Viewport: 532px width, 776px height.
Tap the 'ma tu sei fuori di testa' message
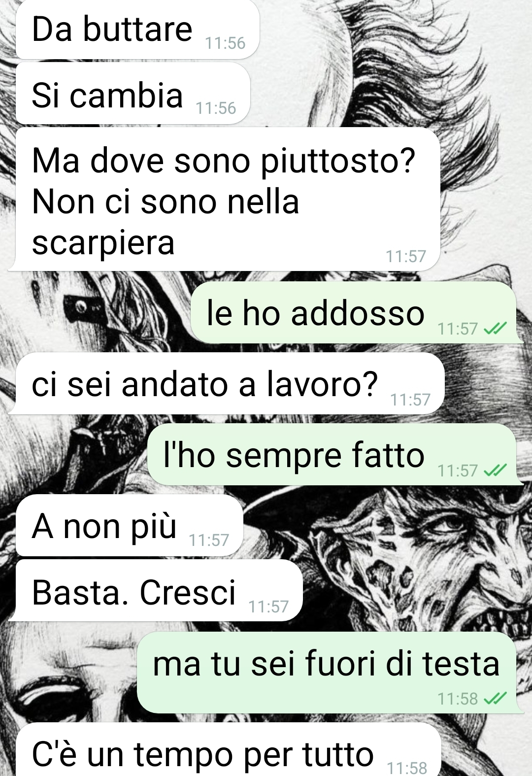tap(328, 673)
